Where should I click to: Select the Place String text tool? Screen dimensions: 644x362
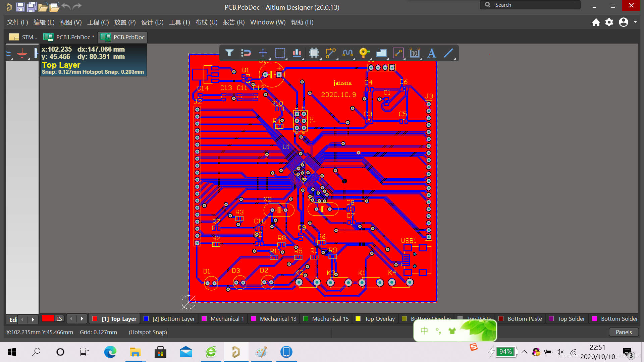tap(432, 53)
